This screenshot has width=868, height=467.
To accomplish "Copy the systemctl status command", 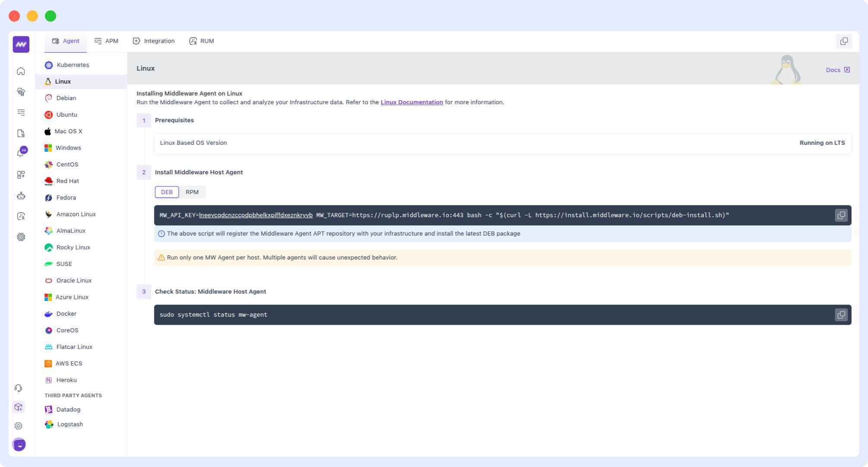I will click(841, 314).
